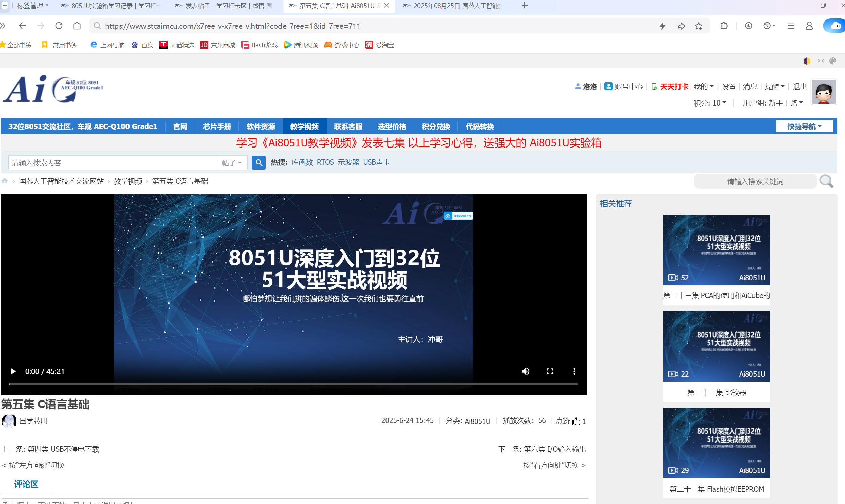Screen dimensions: 845x504
Task: Open the browser downloads icon
Action: (x=748, y=26)
